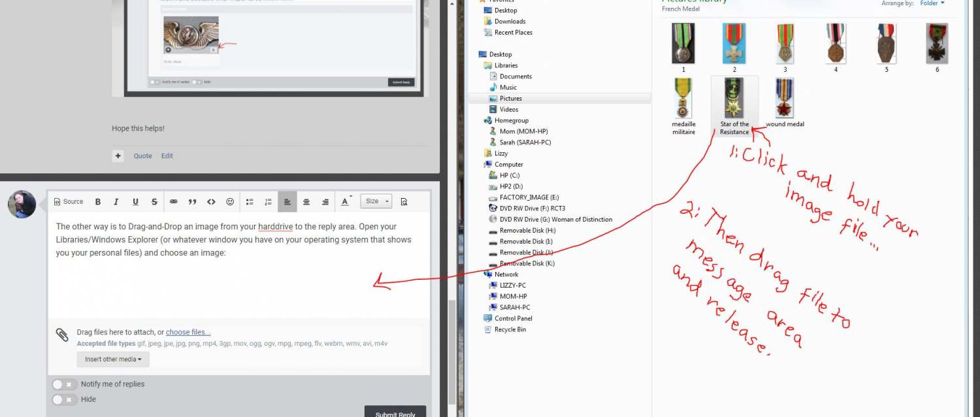Screen dimensions: 980x417
Task: Open the emoji picker
Action: [x=230, y=201]
